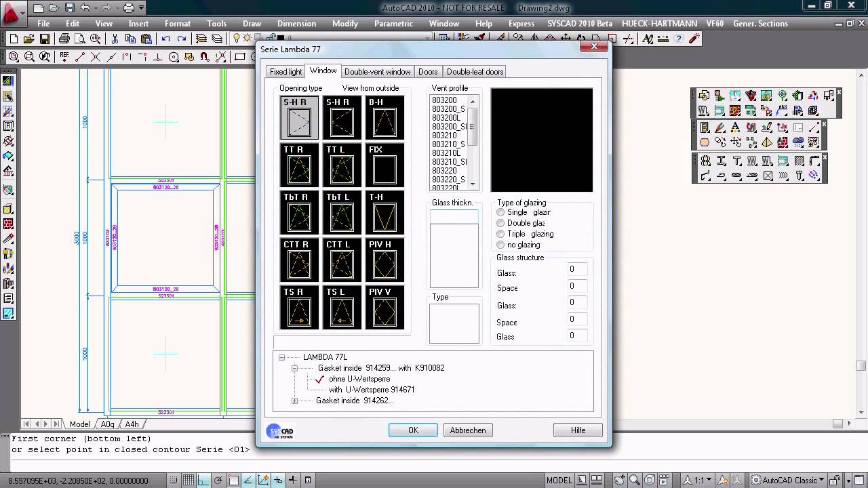The width and height of the screenshot is (868, 488).
Task: Click the Save icon in the standard toolbar
Action: point(45,39)
